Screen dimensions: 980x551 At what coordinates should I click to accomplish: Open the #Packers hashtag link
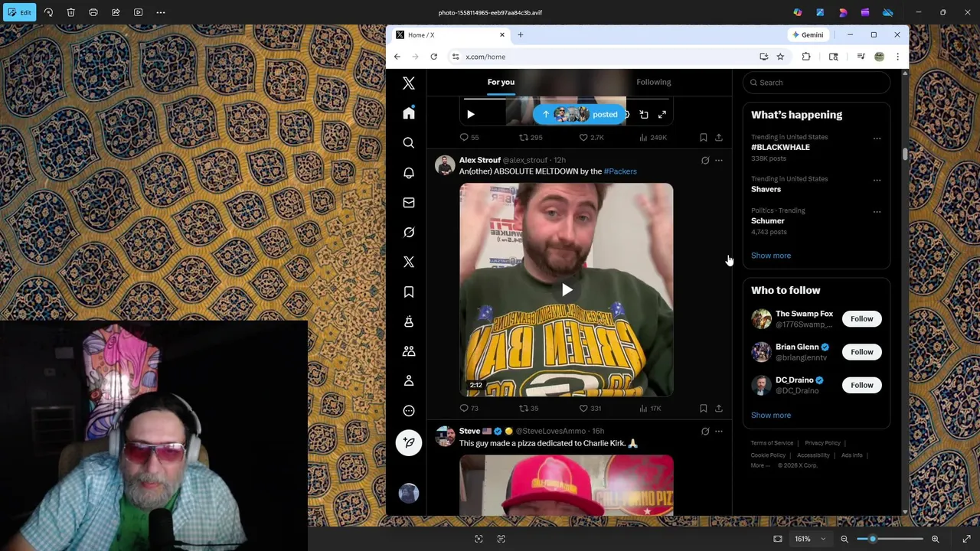coord(620,171)
